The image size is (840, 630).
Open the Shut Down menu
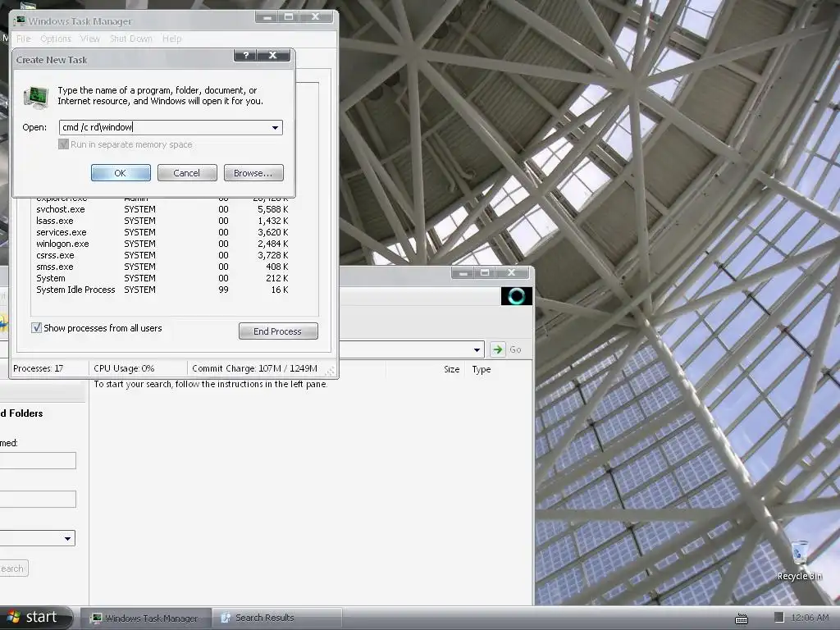pyautogui.click(x=130, y=39)
